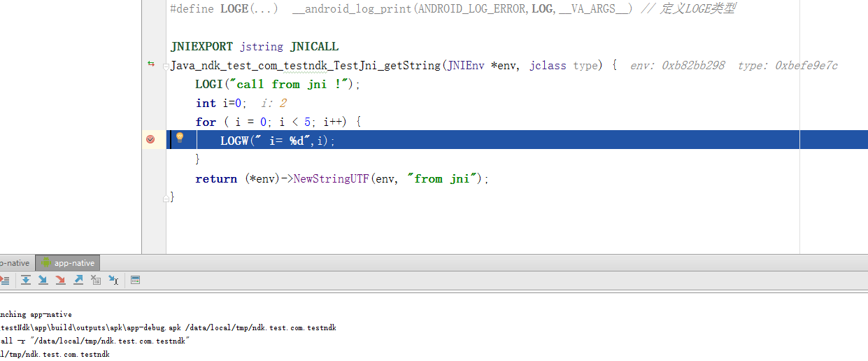The width and height of the screenshot is (868, 361).
Task: Collapse the getString function fold marker
Action: [x=166, y=67]
